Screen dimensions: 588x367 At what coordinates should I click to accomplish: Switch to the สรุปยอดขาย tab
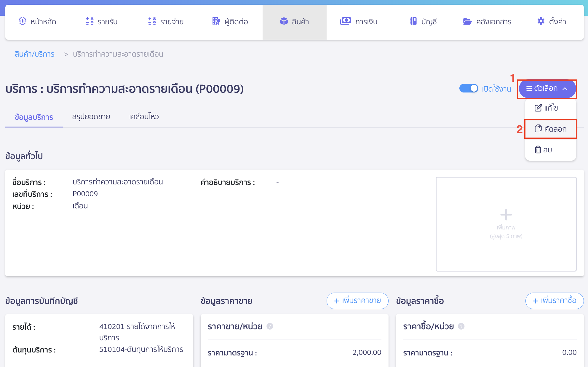[91, 117]
